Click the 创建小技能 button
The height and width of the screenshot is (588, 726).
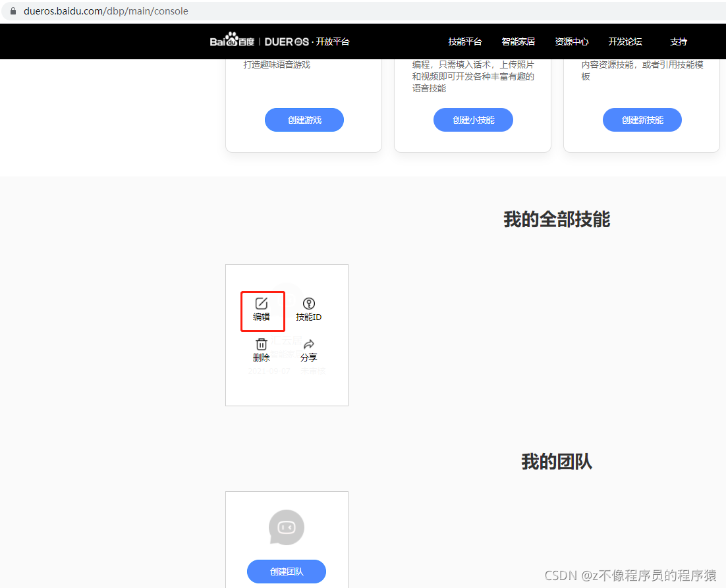click(473, 120)
